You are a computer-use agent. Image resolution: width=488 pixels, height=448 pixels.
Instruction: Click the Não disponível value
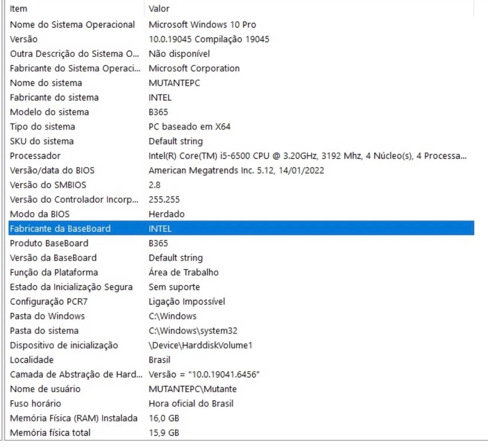[x=179, y=54]
